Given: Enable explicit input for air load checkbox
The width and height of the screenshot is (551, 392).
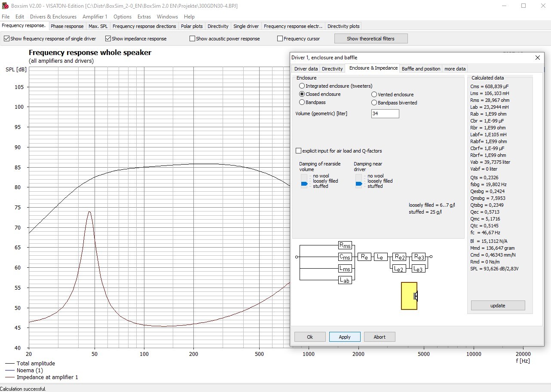Looking at the screenshot, I should (x=299, y=151).
